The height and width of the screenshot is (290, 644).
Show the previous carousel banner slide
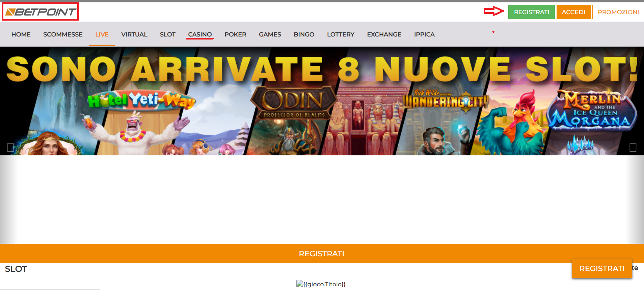tap(10, 148)
